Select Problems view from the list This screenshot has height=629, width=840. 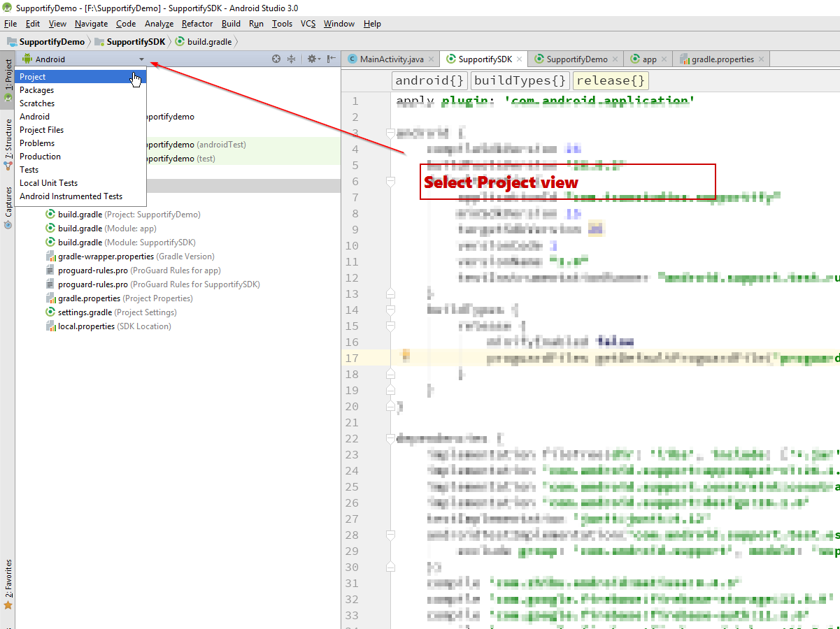coord(80,143)
